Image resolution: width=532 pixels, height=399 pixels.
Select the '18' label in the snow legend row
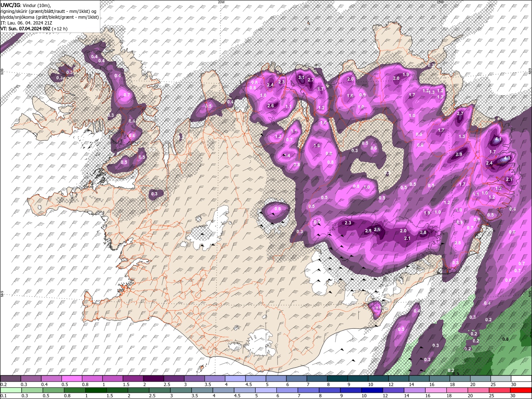click(452, 384)
